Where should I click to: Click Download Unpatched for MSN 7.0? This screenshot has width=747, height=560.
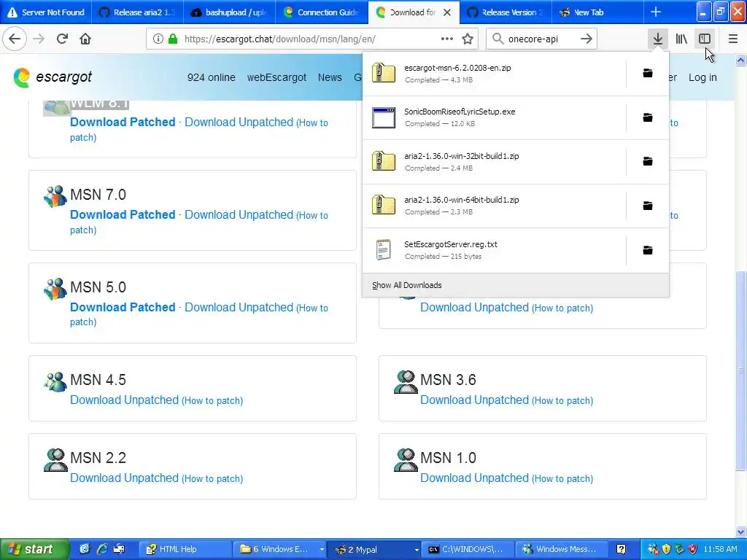pyautogui.click(x=239, y=215)
